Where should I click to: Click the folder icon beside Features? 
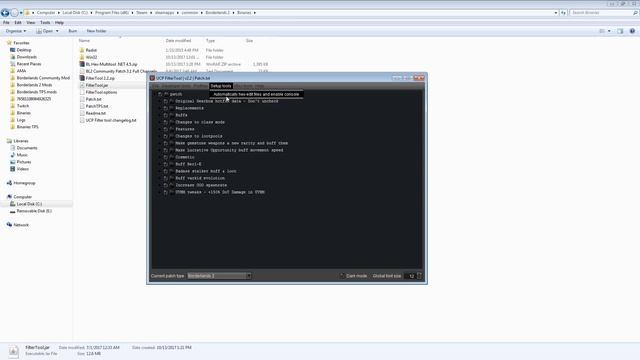pos(171,129)
